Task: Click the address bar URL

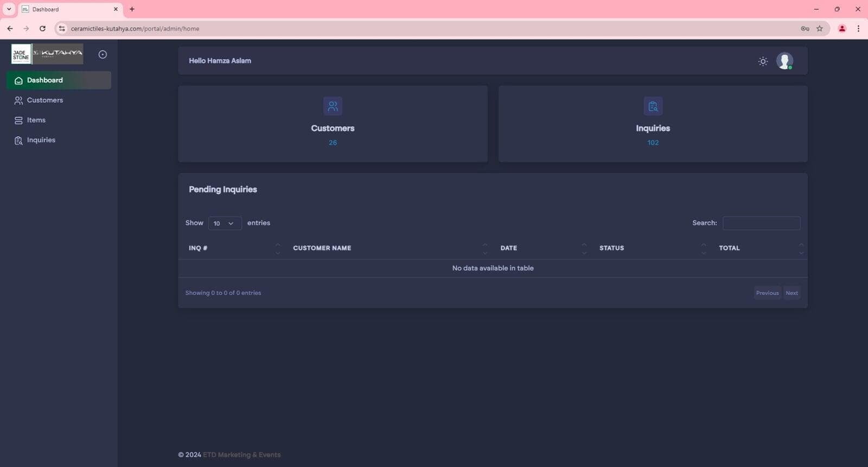Action: click(135, 29)
